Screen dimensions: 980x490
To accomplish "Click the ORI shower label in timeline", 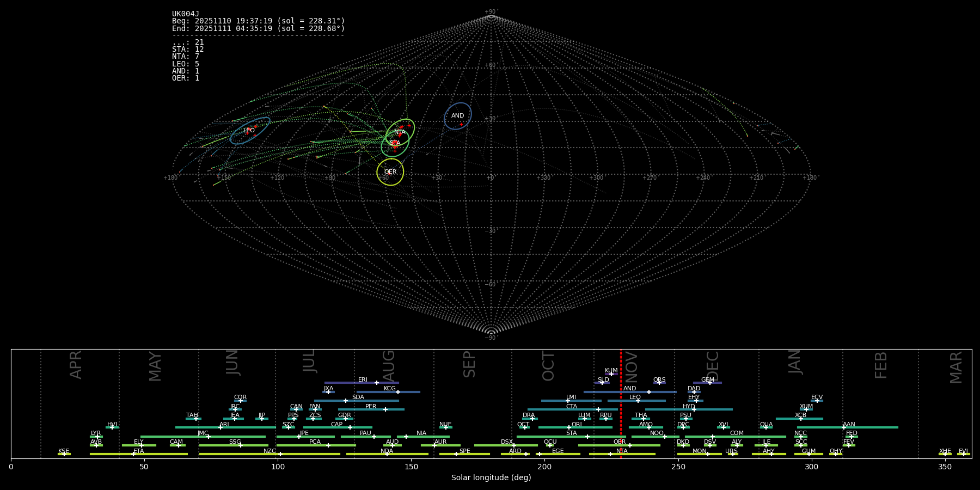I will tap(577, 425).
